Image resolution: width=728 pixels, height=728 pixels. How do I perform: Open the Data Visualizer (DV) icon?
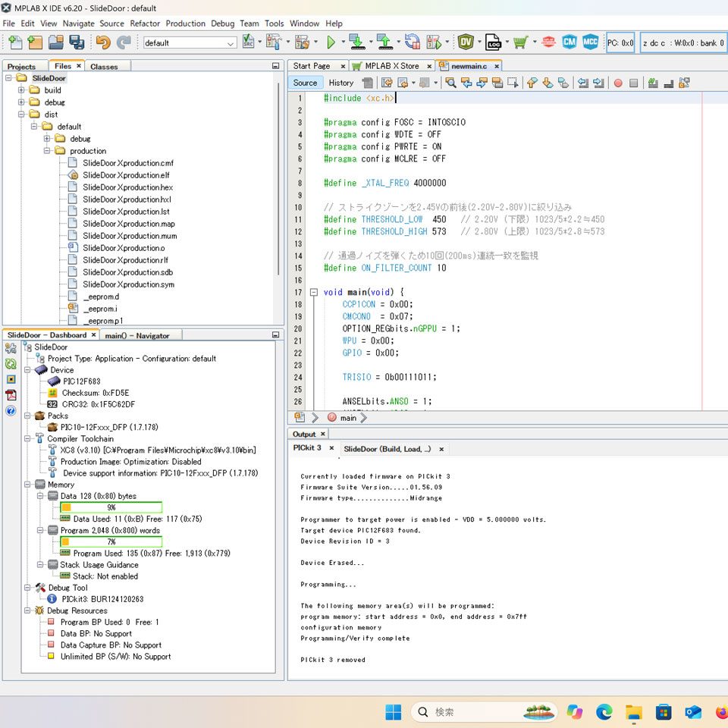click(x=465, y=42)
